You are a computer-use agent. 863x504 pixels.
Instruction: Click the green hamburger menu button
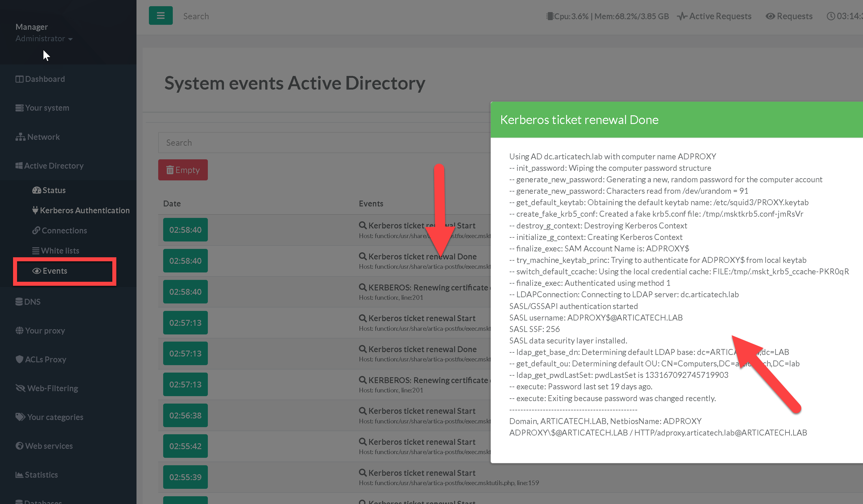point(161,16)
